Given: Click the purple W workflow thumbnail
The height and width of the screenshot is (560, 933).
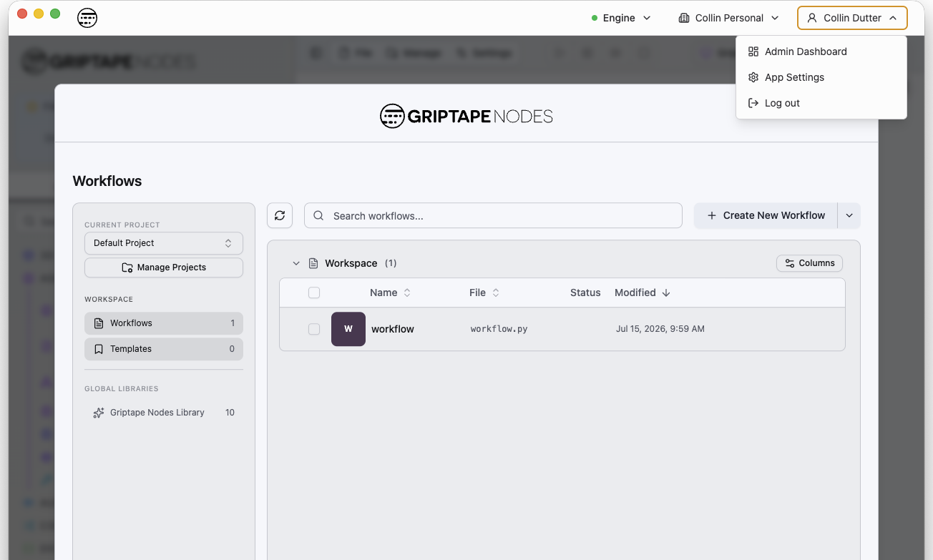Looking at the screenshot, I should 348,329.
